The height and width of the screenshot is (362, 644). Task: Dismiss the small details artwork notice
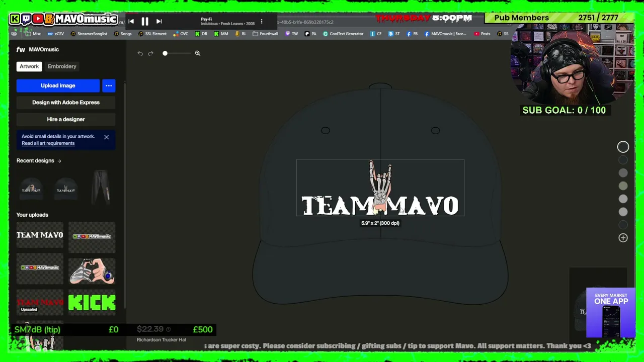click(x=106, y=137)
